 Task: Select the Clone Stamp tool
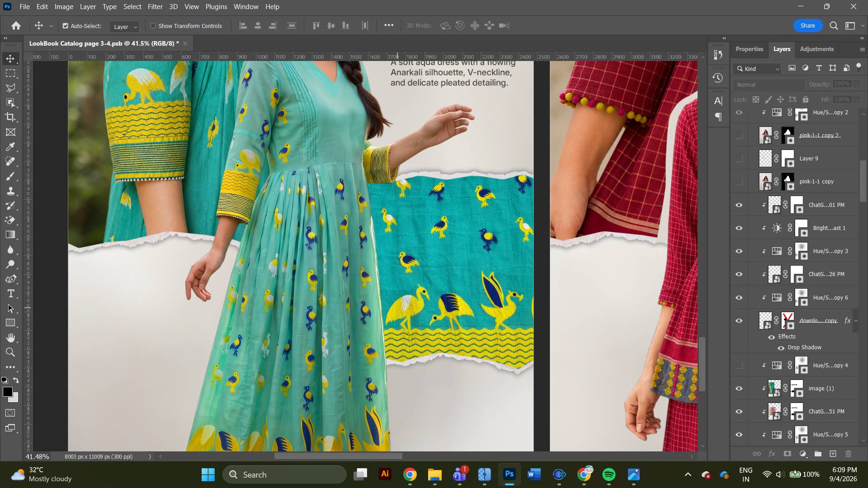tap(10, 191)
